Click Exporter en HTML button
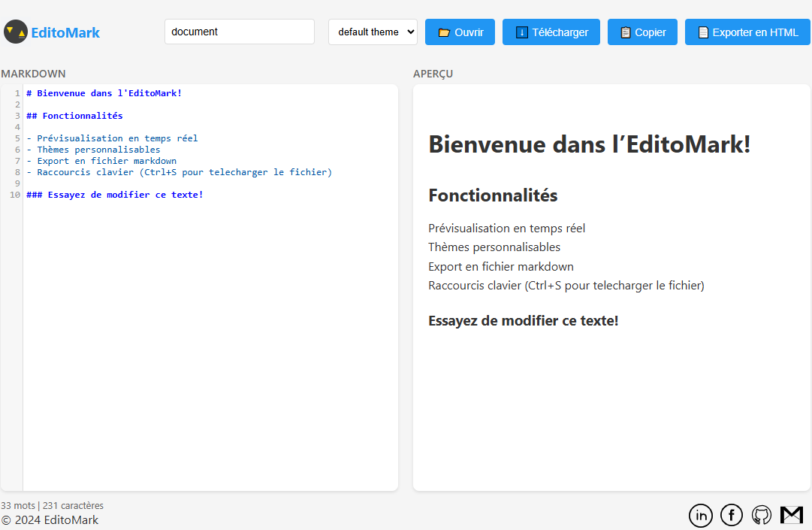Viewport: 812px width, 530px height. point(747,32)
